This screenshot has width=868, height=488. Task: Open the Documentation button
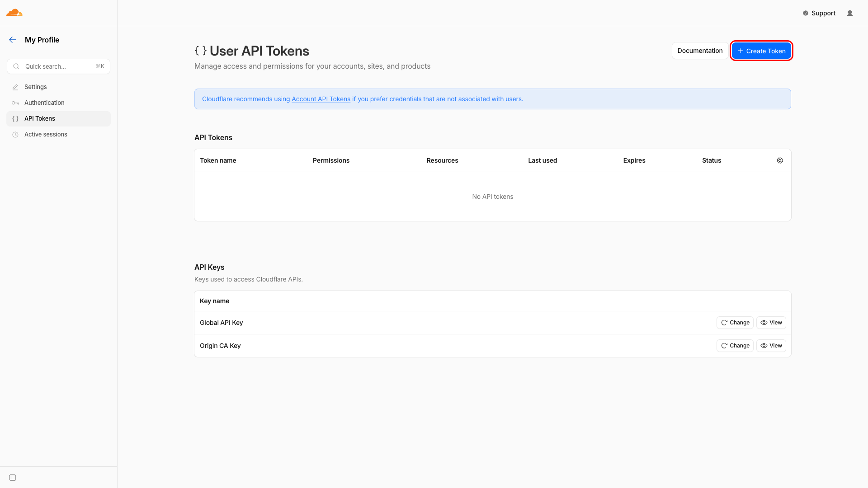tap(700, 51)
